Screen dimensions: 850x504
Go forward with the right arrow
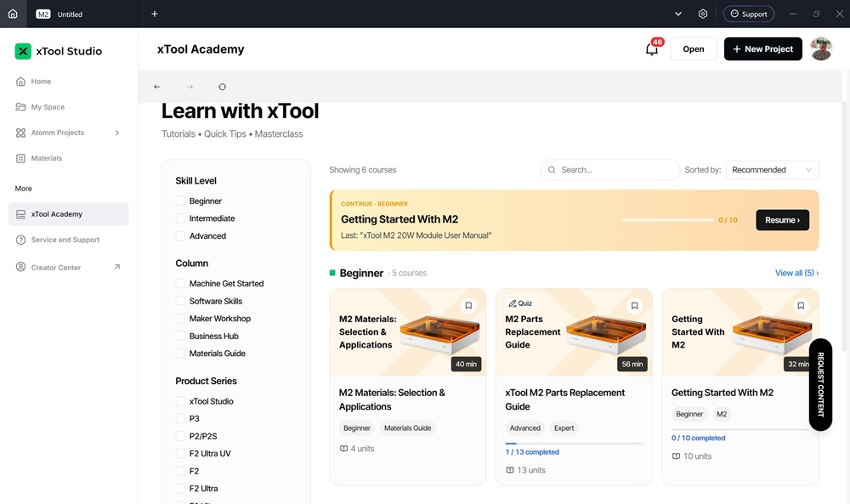click(190, 87)
